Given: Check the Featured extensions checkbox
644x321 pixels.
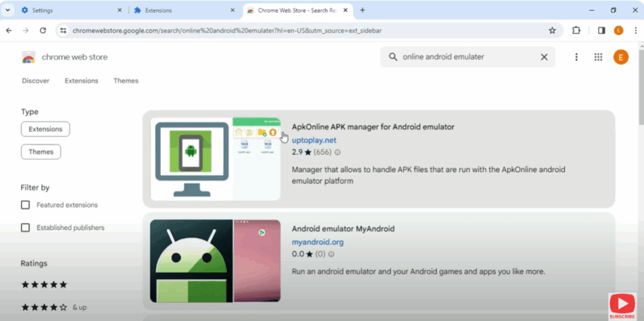Looking at the screenshot, I should point(25,205).
